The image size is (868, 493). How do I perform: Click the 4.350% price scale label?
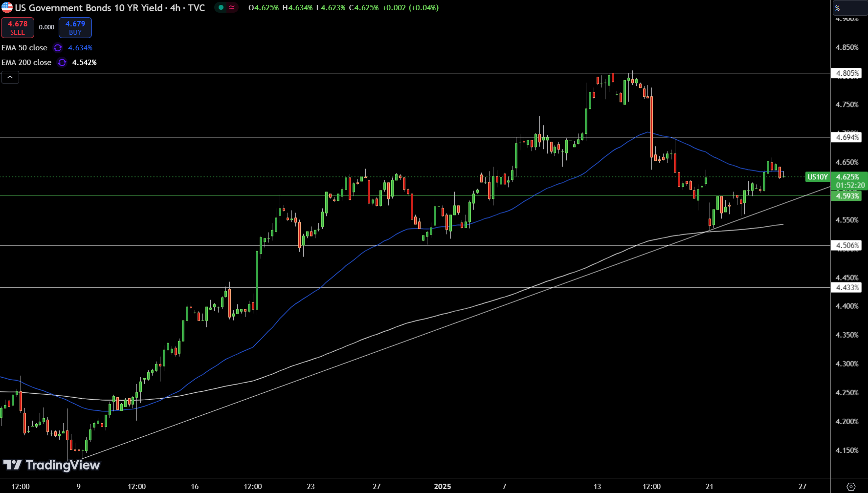click(847, 335)
